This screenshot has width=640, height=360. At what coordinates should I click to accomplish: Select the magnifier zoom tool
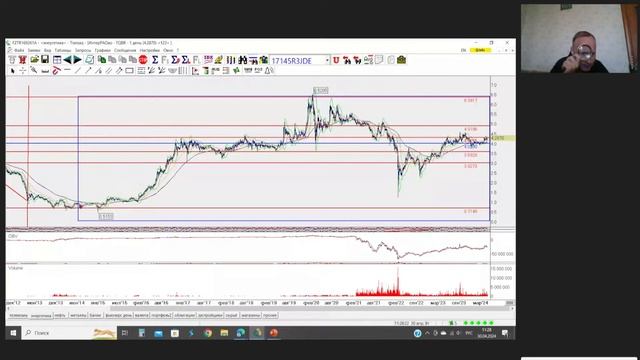coord(34,71)
